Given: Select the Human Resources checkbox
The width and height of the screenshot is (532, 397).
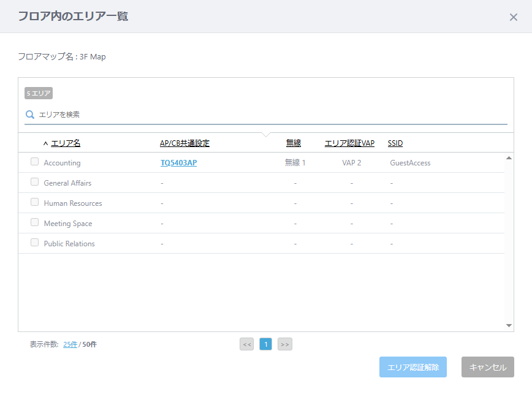Looking at the screenshot, I should click(34, 202).
